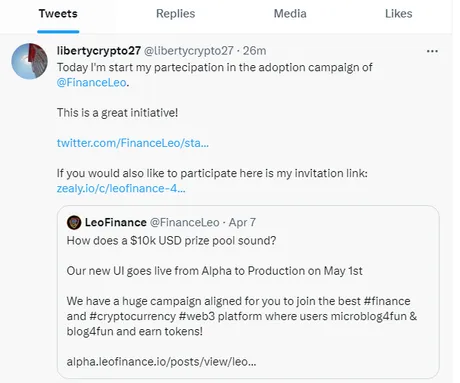Follow the twitter.com/FinanceLeo/sta... link
Viewport: 460px width, 383px height.
point(133,143)
